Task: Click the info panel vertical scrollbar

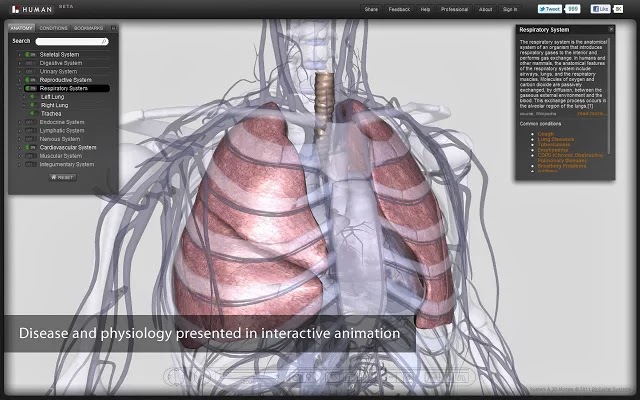Action: 609,96
